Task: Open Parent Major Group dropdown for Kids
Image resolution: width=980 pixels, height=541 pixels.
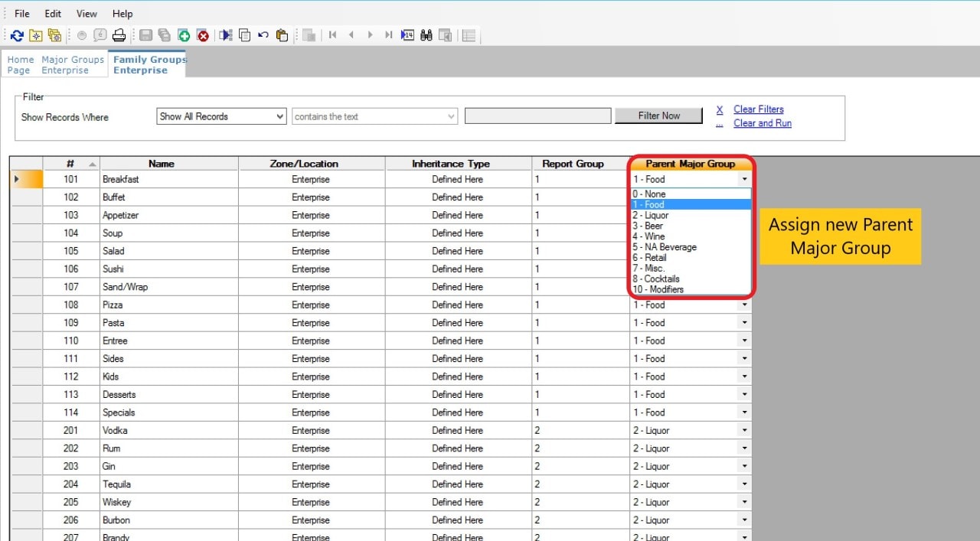Action: pos(744,376)
